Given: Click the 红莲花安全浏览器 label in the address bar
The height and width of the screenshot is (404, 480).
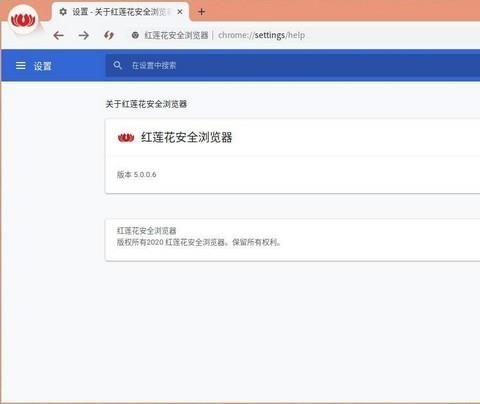Looking at the screenshot, I should point(176,35).
